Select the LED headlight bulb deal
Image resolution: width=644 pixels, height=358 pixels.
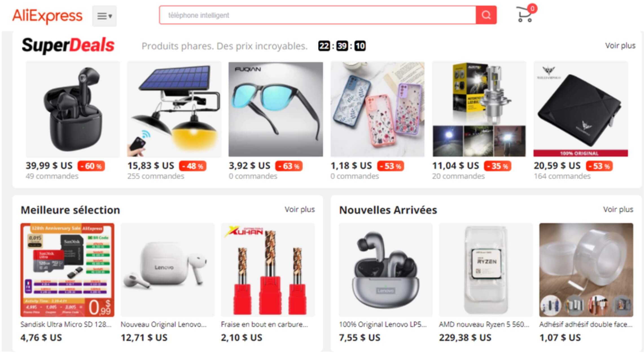[479, 109]
